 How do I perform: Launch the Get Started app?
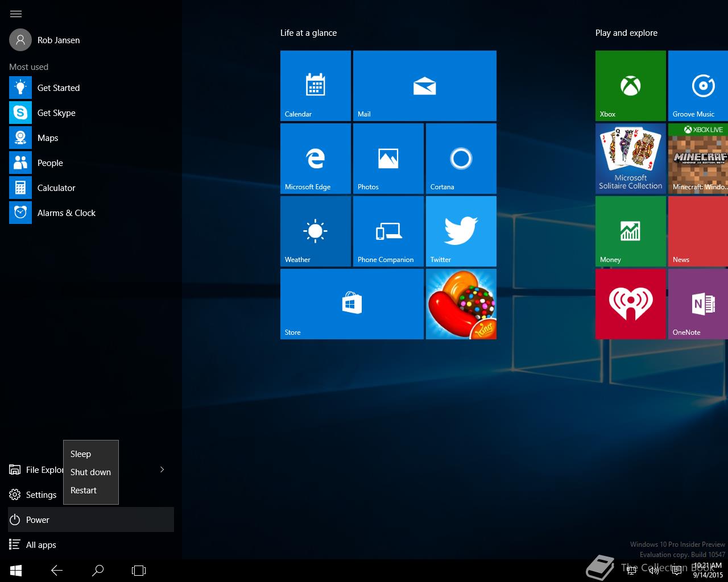coord(91,88)
